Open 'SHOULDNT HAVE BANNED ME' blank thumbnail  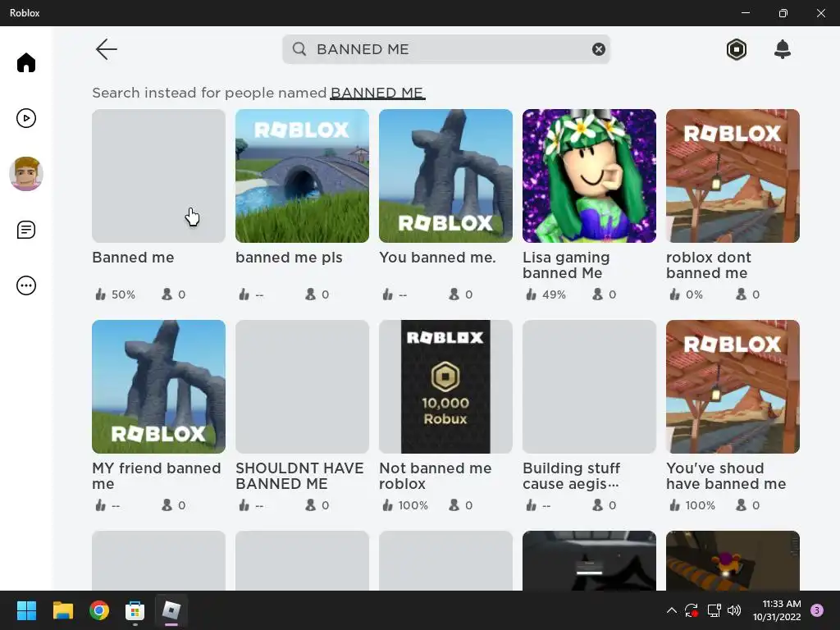point(302,387)
